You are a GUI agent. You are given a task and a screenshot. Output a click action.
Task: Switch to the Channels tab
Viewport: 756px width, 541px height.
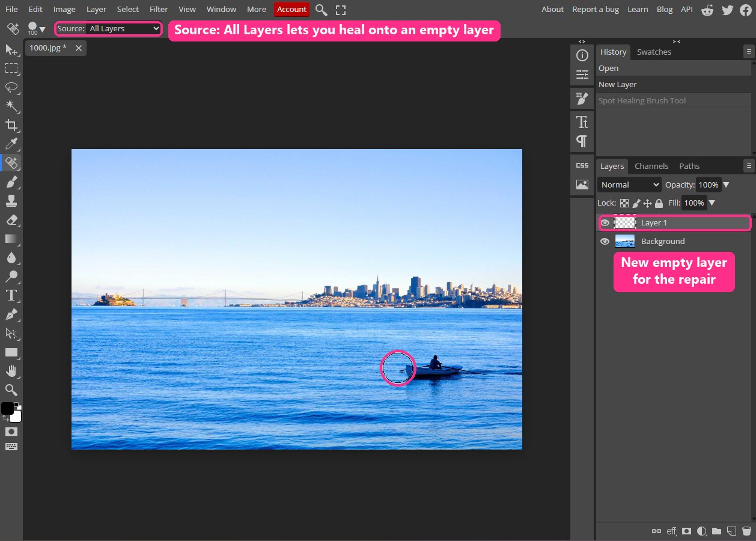tap(651, 167)
